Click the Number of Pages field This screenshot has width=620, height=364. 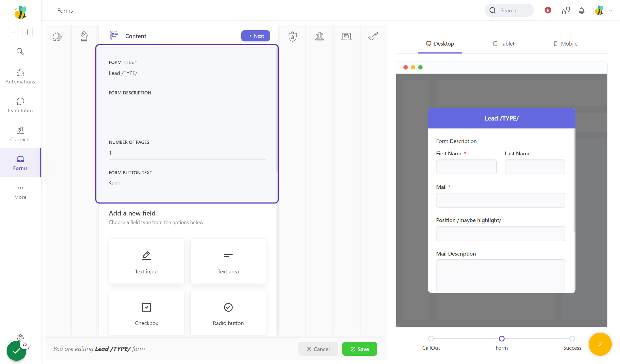coord(187,153)
